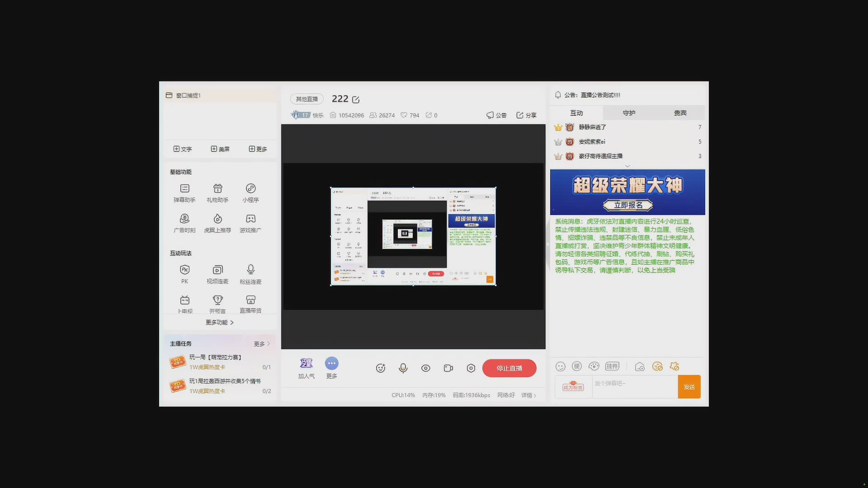
Task: Click 立即报名 on the banner
Action: (x=628, y=205)
